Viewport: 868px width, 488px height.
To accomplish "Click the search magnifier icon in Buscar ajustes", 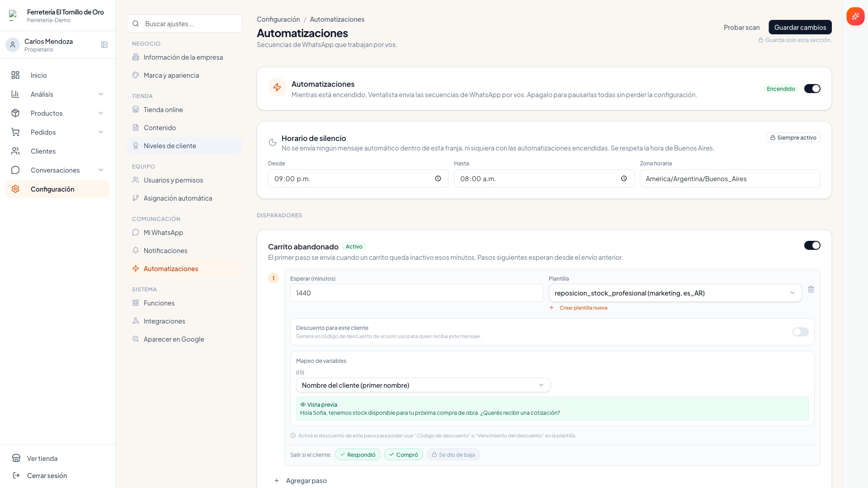I will tap(136, 23).
